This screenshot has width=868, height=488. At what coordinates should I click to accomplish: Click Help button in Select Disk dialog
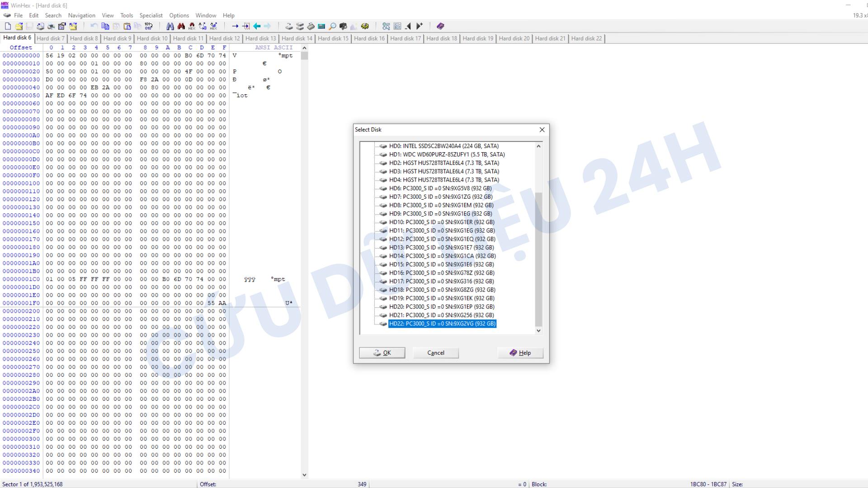(x=520, y=353)
